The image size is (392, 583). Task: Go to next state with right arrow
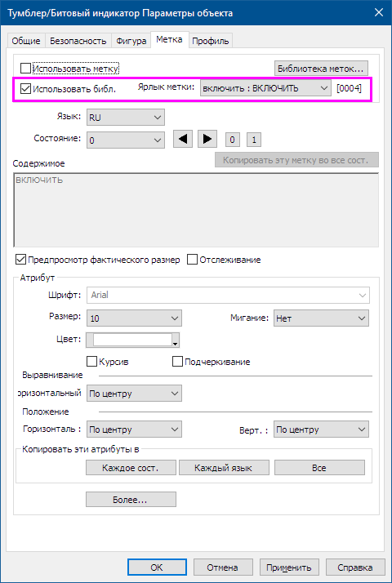coord(207,140)
